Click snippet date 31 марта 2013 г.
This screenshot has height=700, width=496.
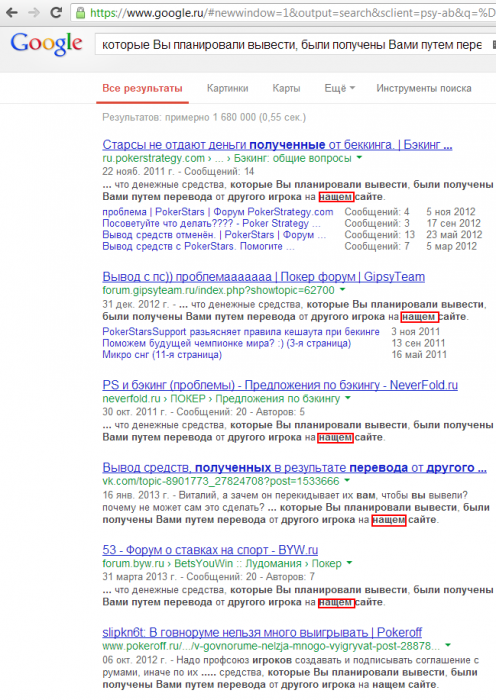pos(139,577)
